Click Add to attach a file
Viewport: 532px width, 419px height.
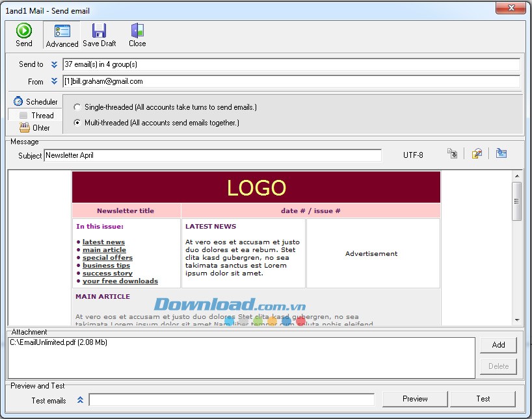tap(498, 345)
